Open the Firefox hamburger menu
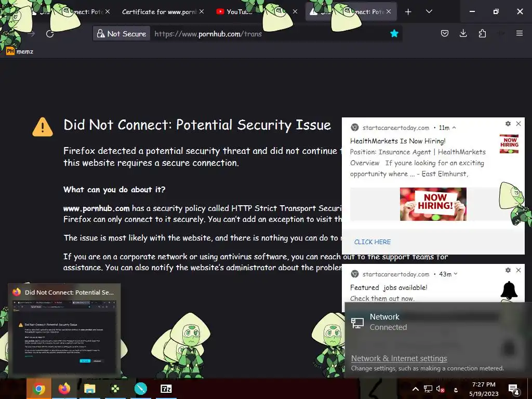 tap(519, 33)
